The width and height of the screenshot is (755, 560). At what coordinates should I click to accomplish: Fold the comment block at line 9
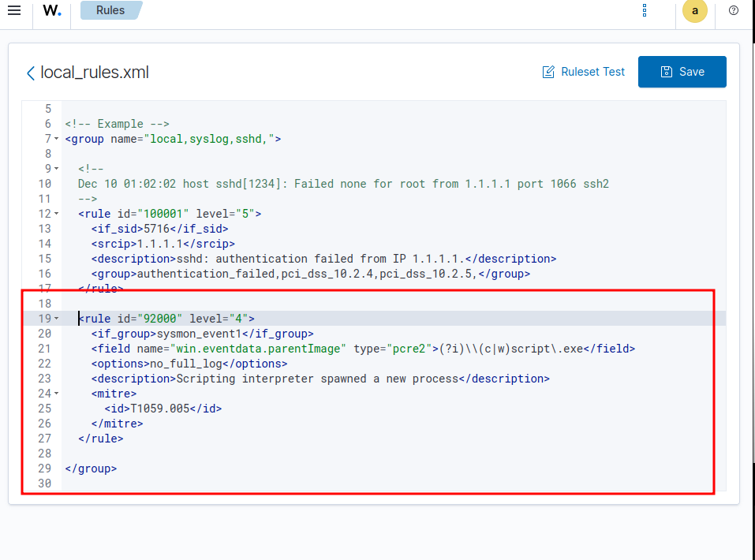[57, 169]
